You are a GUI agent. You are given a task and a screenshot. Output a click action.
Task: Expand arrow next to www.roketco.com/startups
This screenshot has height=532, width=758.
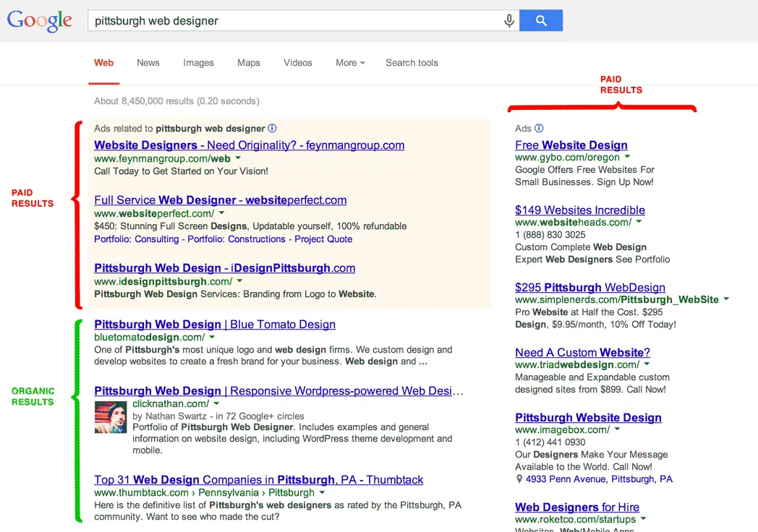[x=644, y=519]
